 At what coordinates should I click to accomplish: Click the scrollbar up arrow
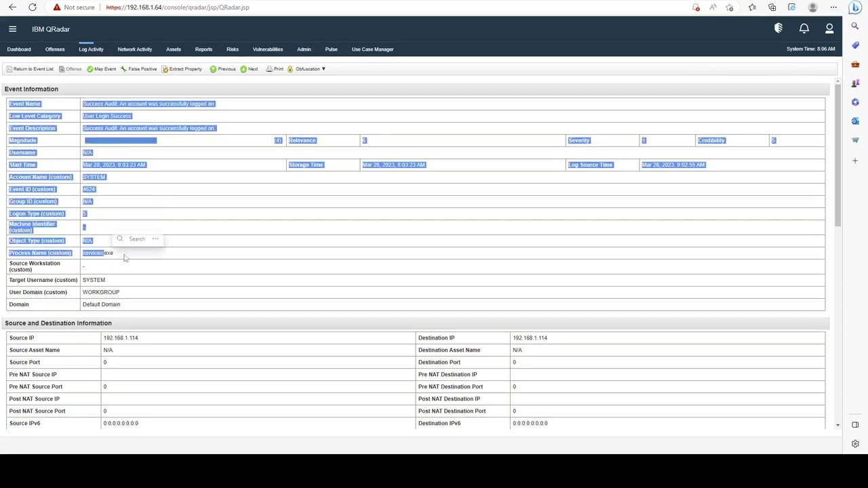837,81
